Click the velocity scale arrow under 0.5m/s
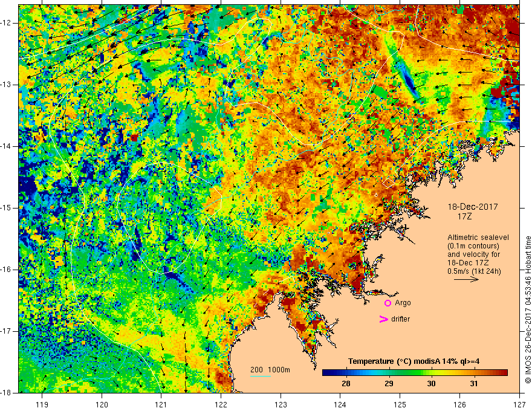Viewport: 532px width, 411px height. [466, 279]
